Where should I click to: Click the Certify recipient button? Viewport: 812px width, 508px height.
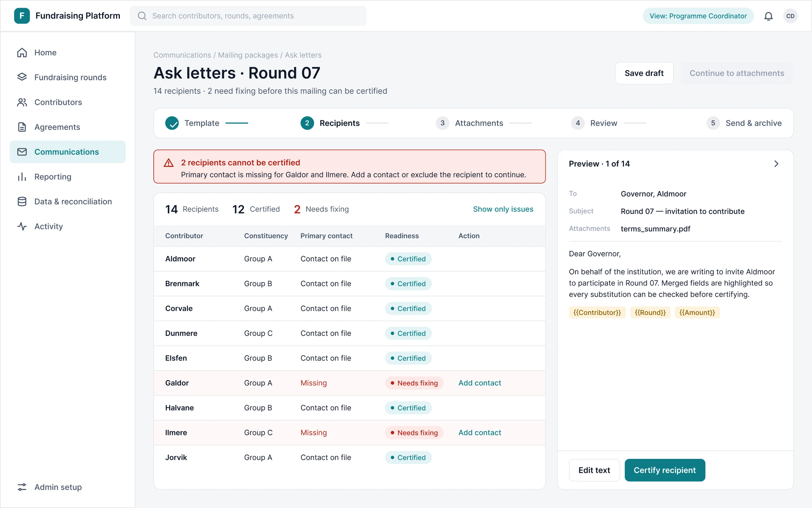(664, 470)
